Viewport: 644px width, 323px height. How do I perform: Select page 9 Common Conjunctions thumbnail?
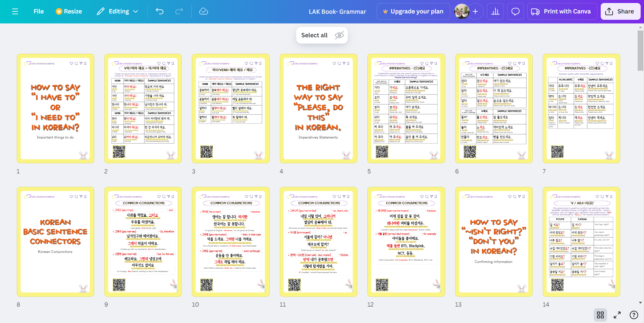(143, 242)
